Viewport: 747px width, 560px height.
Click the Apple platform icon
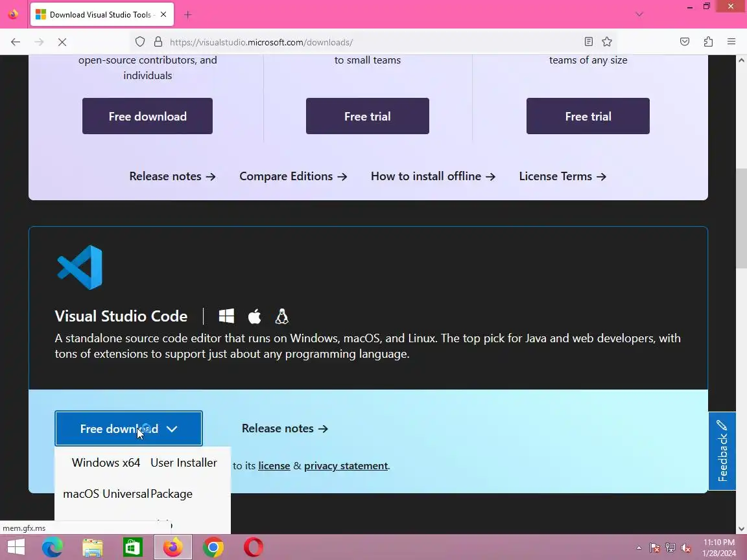click(x=254, y=316)
